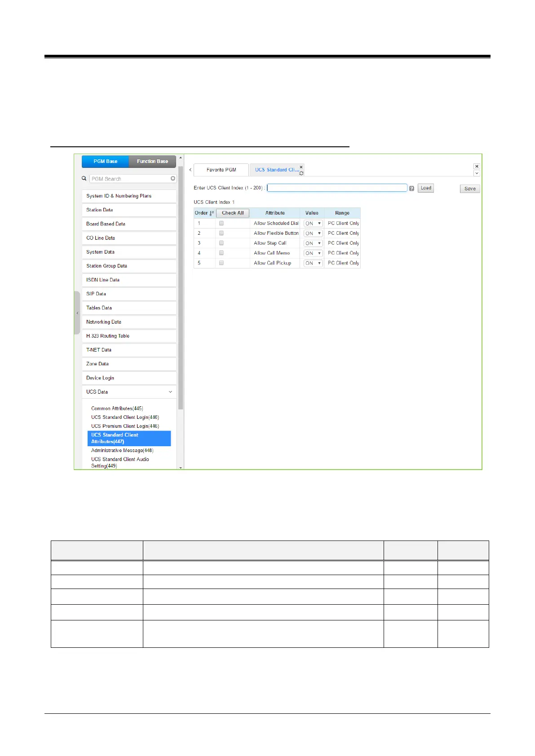
Task: Click the tab navigation left arrow
Action: pos(190,170)
